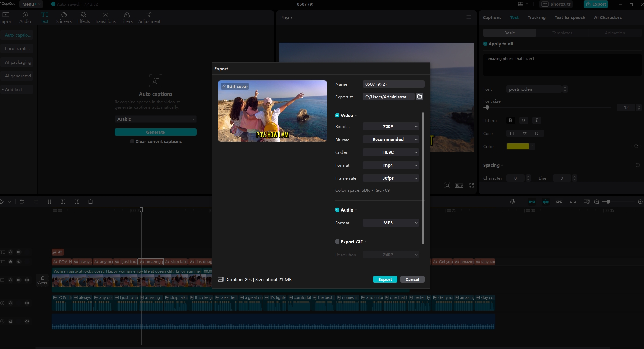The width and height of the screenshot is (644, 349).
Task: Open the Resolution 720P dropdown
Action: (x=390, y=126)
